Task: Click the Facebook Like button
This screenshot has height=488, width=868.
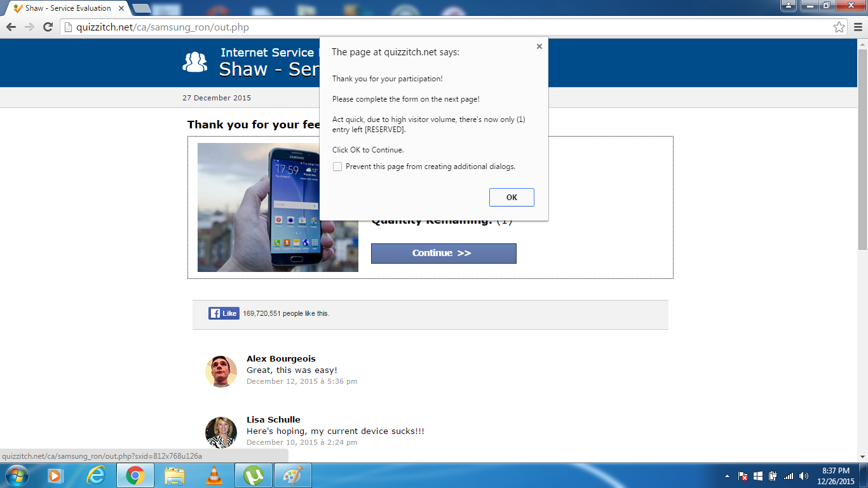Action: (224, 313)
